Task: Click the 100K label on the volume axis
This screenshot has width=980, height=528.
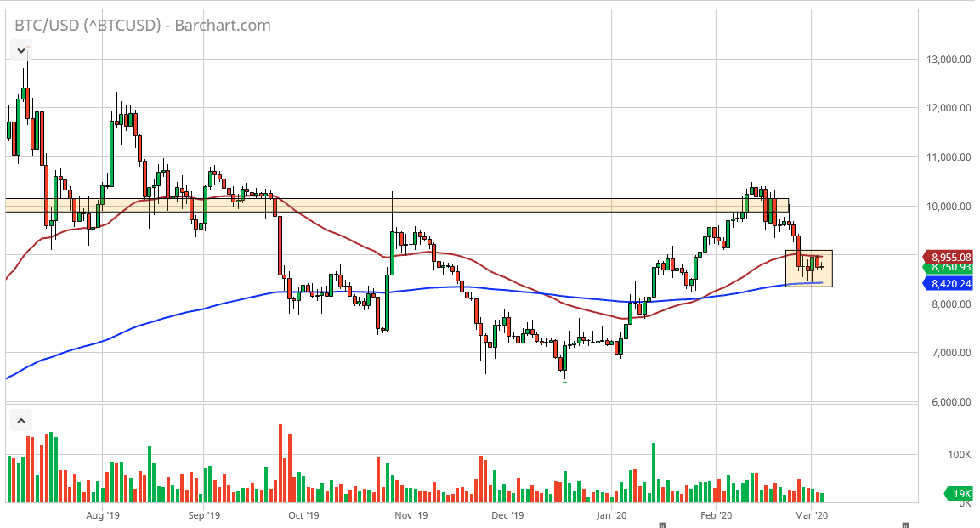Action: [958, 453]
